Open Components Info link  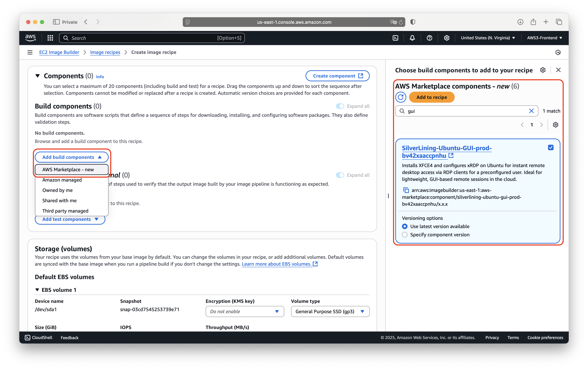100,77
